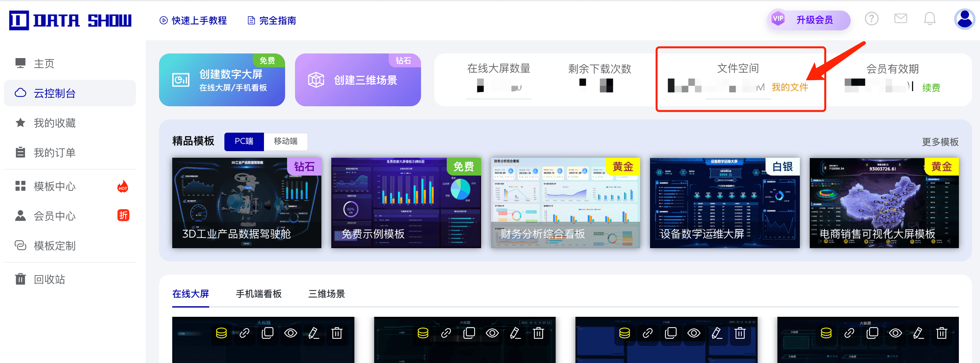Preview first dashboard with eye icon

[x=291, y=333]
